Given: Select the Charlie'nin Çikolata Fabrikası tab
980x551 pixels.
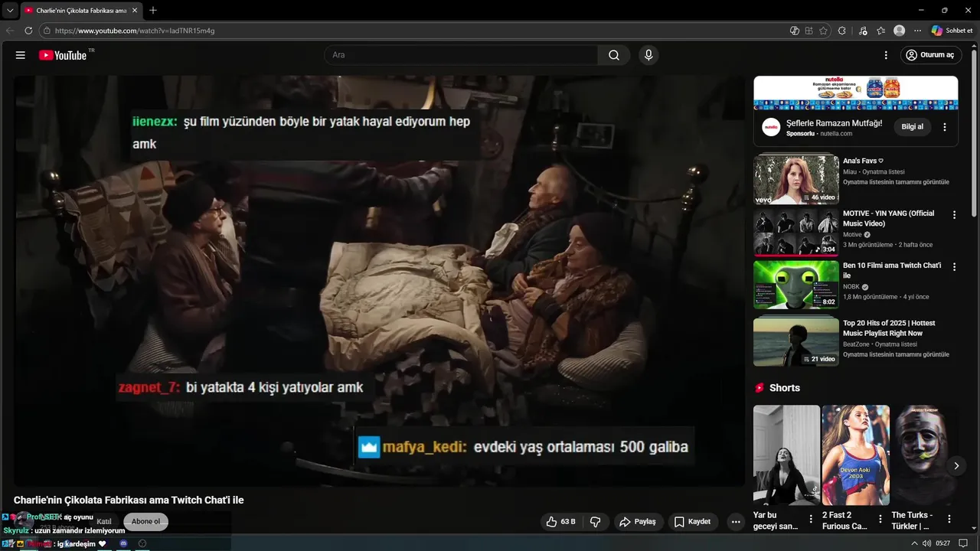Looking at the screenshot, I should pos(81,10).
